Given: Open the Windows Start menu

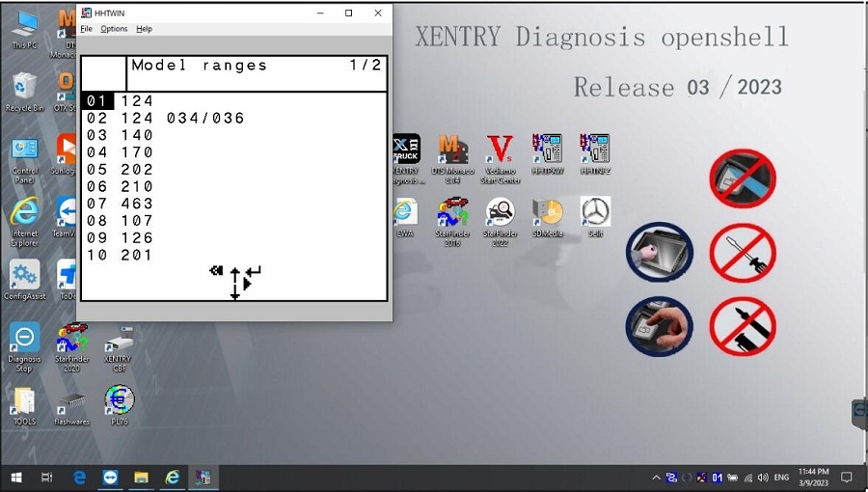Looking at the screenshot, I should (x=16, y=478).
